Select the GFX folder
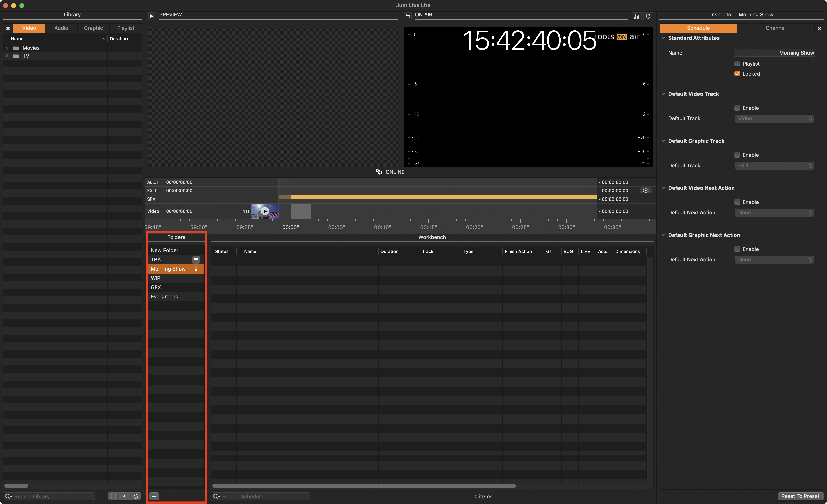 [176, 288]
